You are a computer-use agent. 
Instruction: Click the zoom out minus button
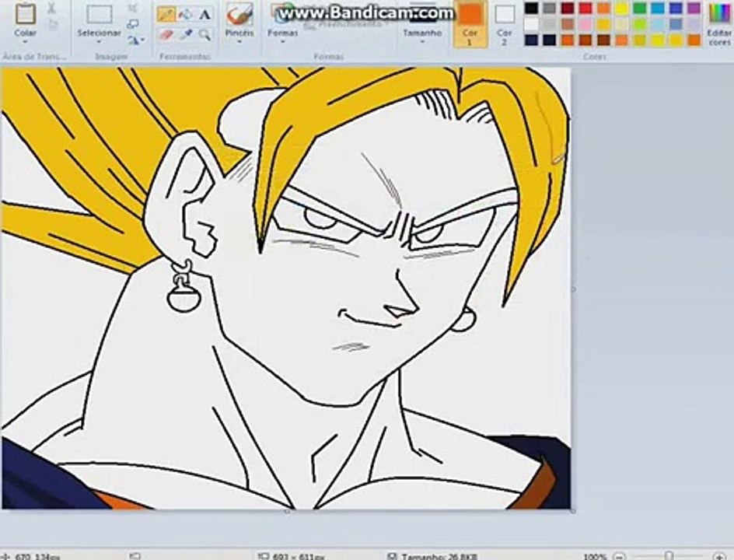[619, 556]
